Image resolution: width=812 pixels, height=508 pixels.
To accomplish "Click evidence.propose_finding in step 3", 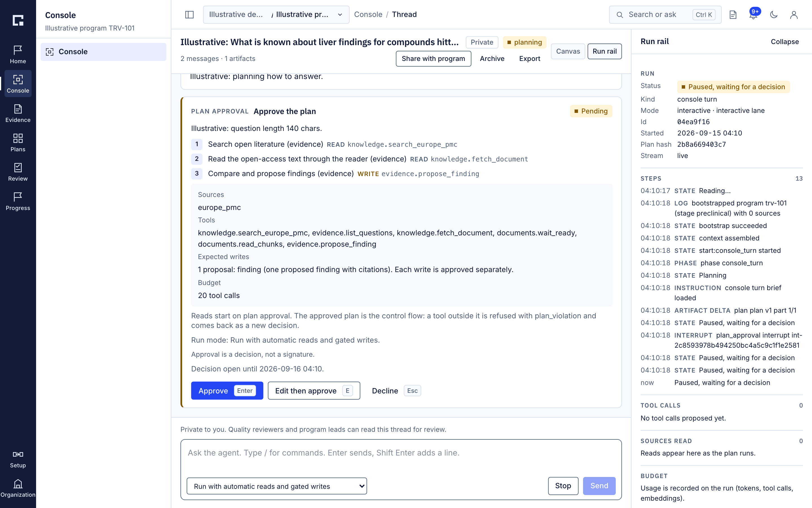I will point(430,174).
